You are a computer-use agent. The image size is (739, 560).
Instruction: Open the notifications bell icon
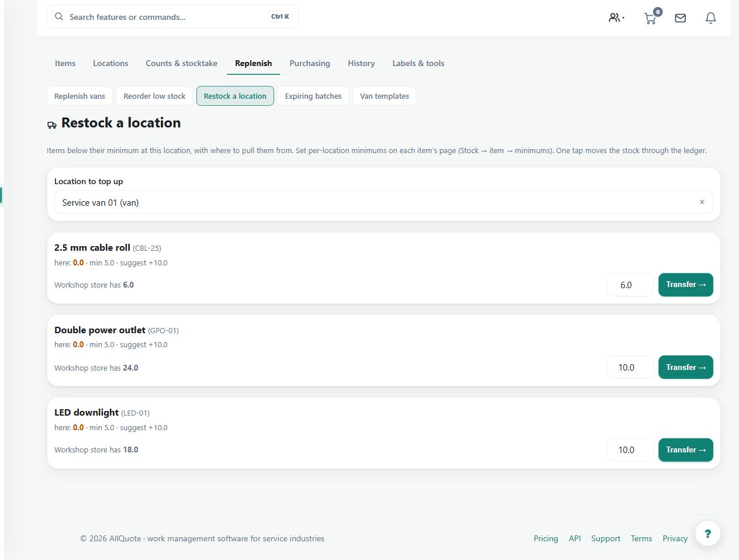711,18
